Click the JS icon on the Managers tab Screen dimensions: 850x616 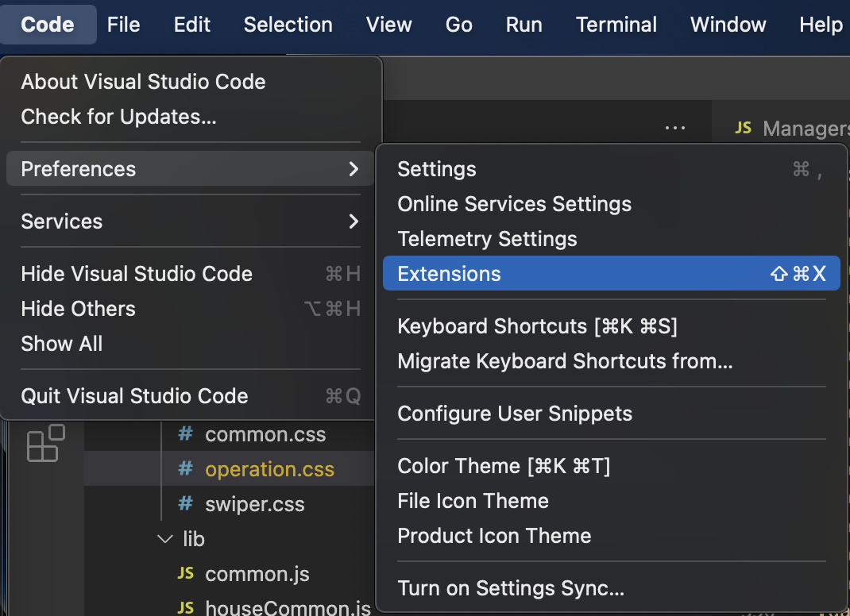[x=743, y=127]
